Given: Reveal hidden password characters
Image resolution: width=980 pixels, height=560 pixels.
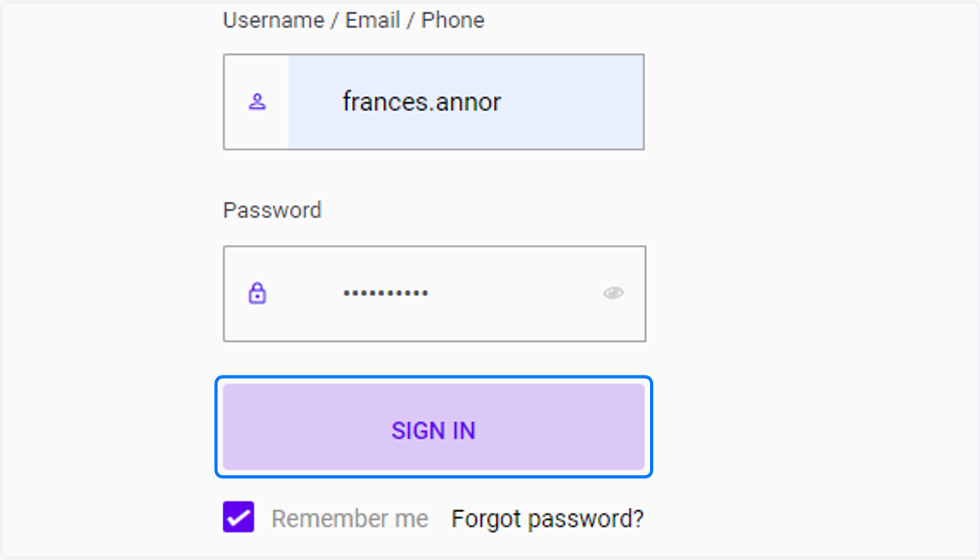Looking at the screenshot, I should (x=613, y=293).
